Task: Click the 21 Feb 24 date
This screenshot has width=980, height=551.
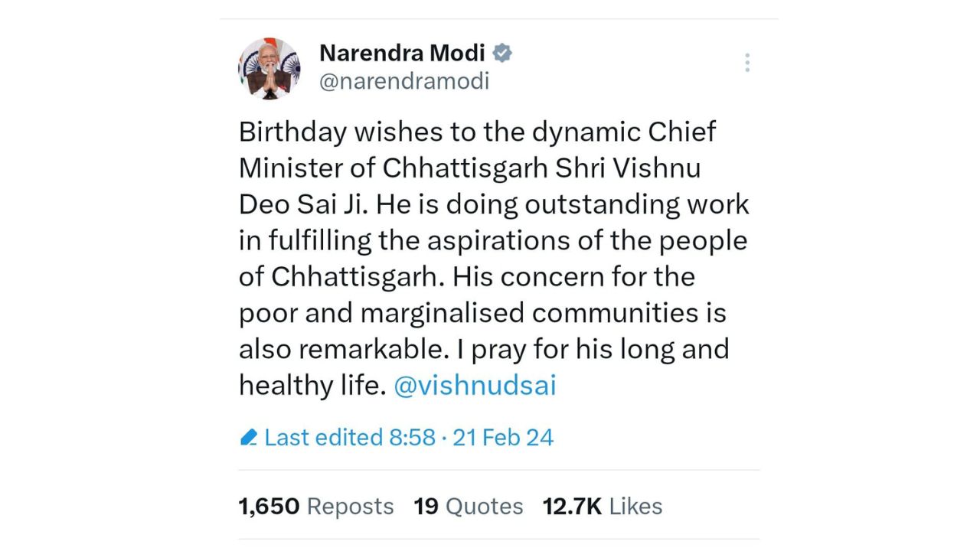Action: point(502,438)
